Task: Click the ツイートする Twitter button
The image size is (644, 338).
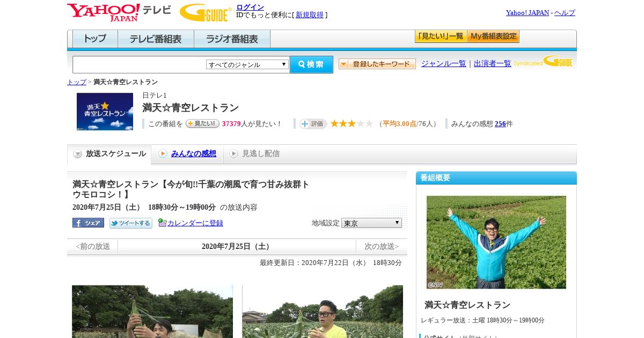Action: tap(130, 223)
